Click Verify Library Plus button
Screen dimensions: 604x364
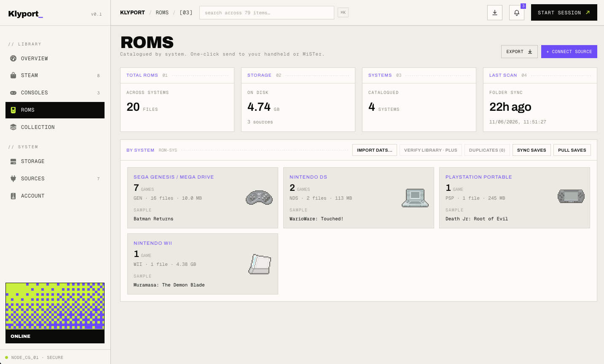click(431, 150)
